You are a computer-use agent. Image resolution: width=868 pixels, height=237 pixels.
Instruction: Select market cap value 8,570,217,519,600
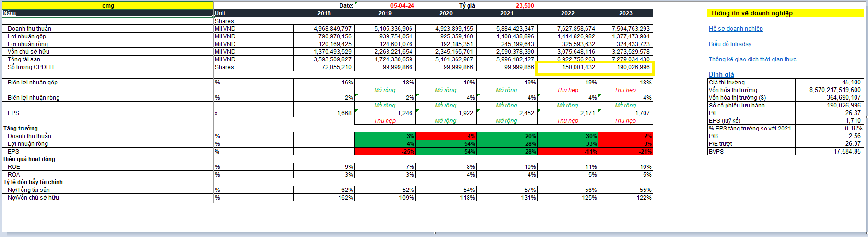coord(829,90)
